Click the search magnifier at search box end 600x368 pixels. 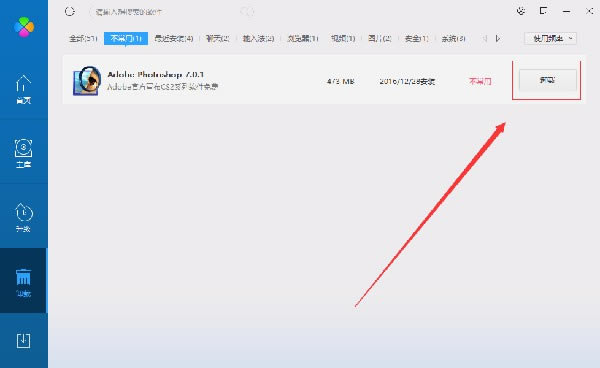coord(247,12)
